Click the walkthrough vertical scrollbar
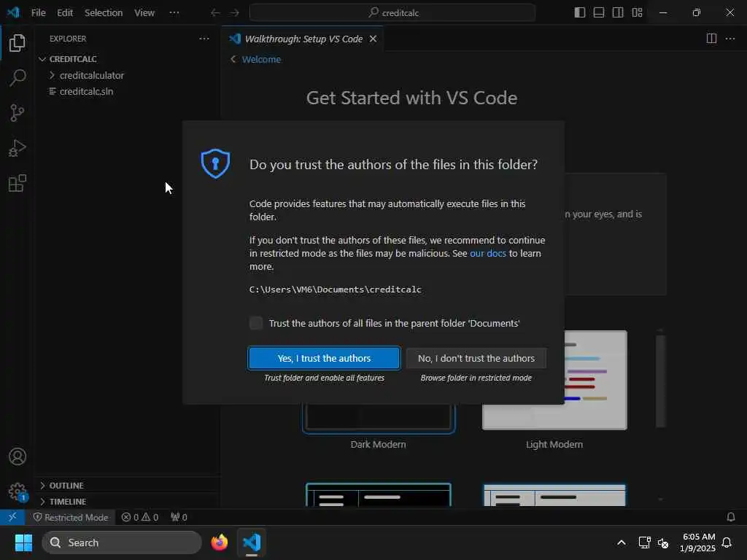 tap(659, 381)
